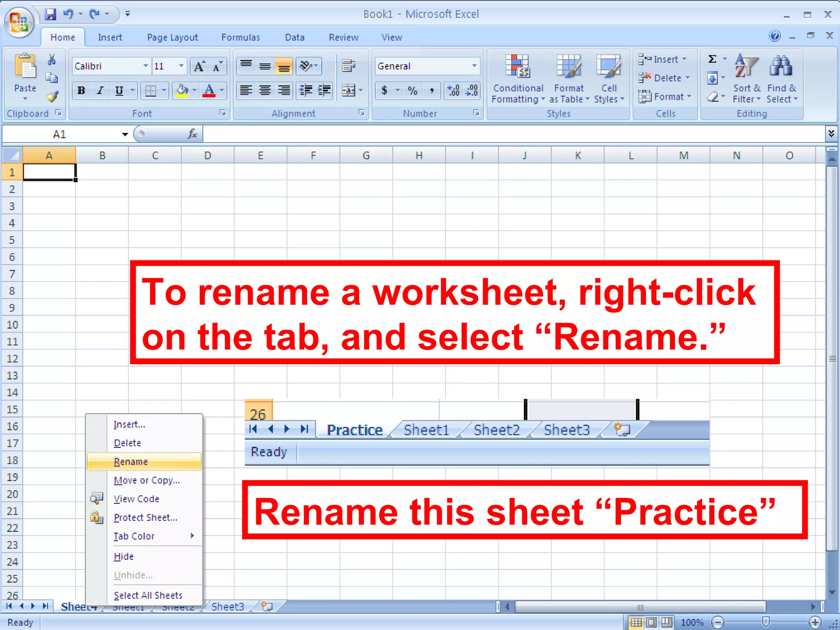Save the workbook with the floppy icon
The image size is (840, 630).
coord(51,15)
